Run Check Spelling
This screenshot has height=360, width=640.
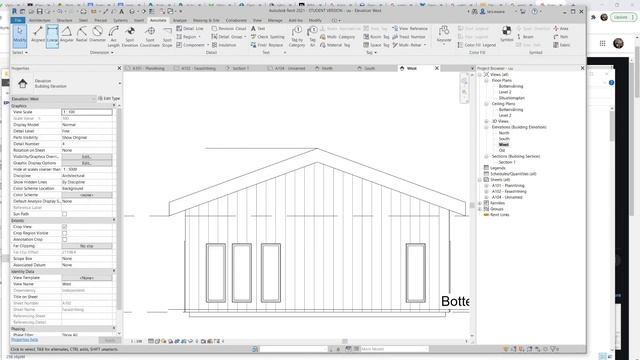267,37
